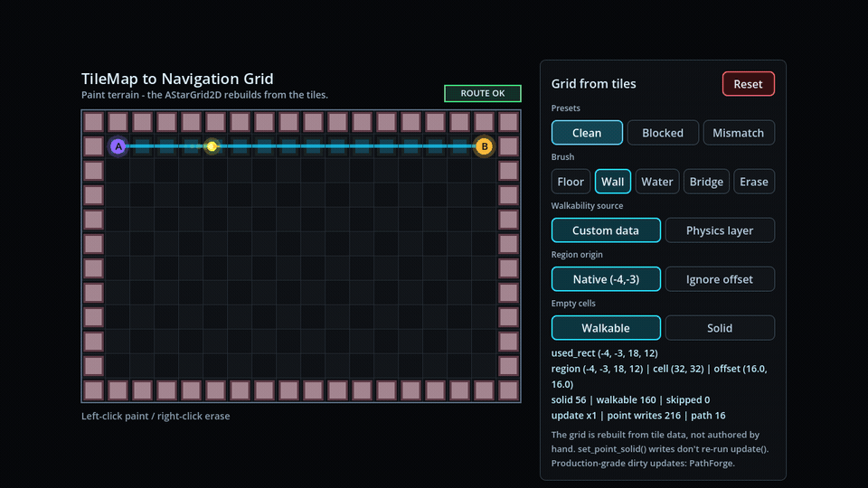The image size is (868, 488).
Task: Click the 'TileMap to Navigation Grid' title
Action: [x=177, y=79]
